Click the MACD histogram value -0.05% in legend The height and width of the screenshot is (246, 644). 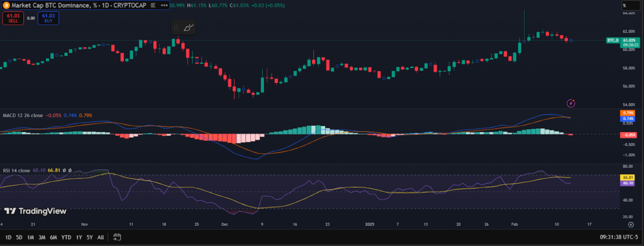pos(53,115)
